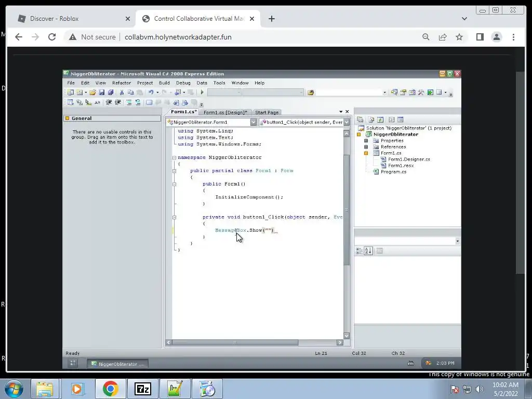This screenshot has width=532, height=399.
Task: Toggle Alphabetical sort in Properties pane
Action: pos(368,251)
